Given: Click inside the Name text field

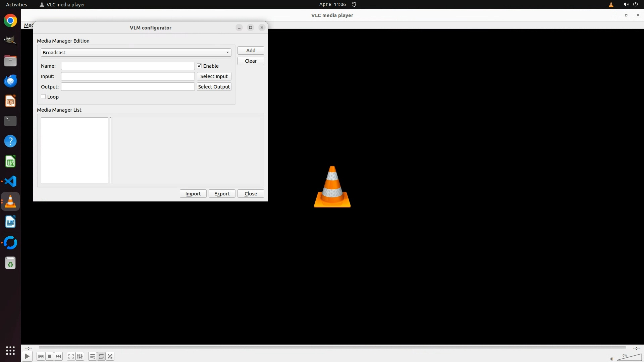Looking at the screenshot, I should [x=127, y=66].
